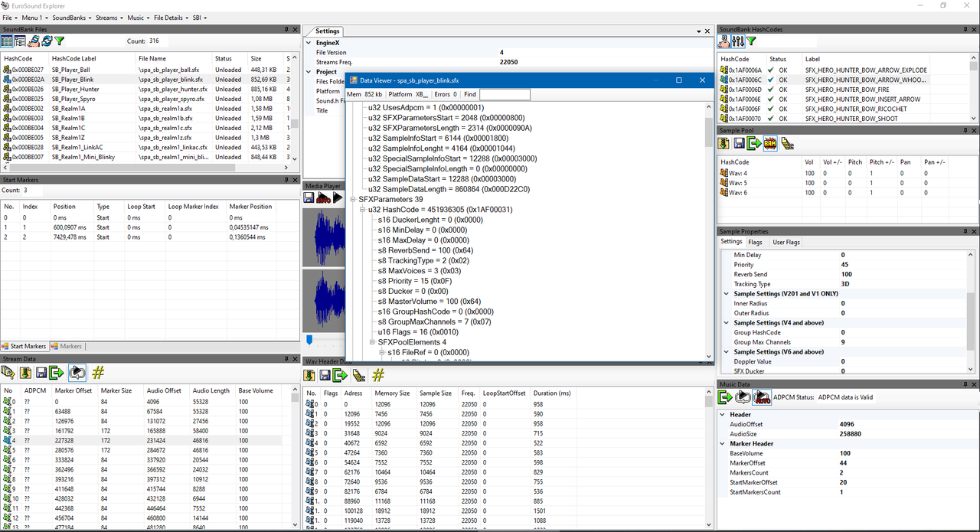
Task: Click the BAM icon in Sample Pool toolbar
Action: 771,143
